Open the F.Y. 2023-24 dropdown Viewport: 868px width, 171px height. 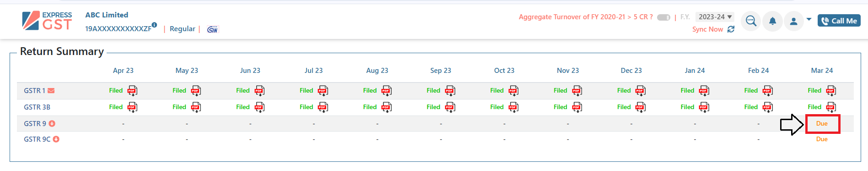click(x=715, y=17)
